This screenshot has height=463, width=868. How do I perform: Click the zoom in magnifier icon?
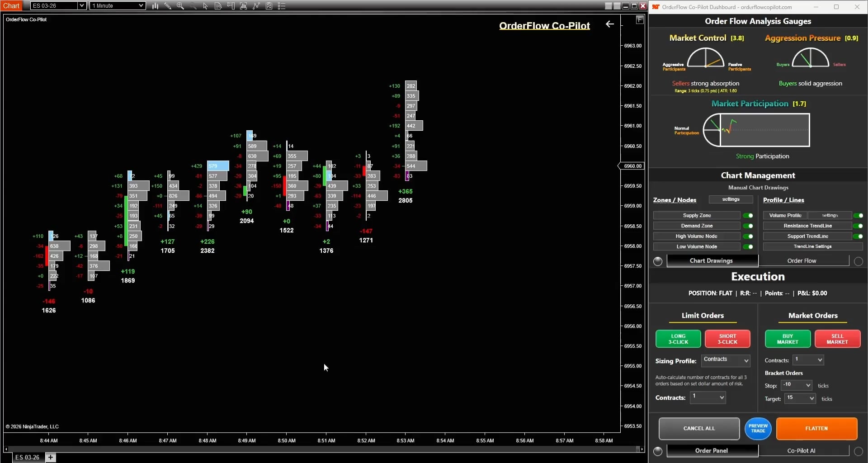(180, 6)
